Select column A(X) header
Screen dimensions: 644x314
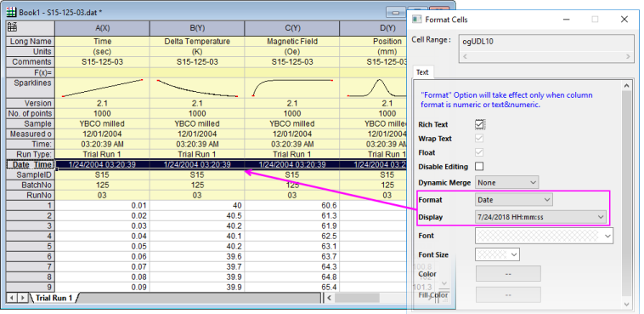pyautogui.click(x=102, y=28)
